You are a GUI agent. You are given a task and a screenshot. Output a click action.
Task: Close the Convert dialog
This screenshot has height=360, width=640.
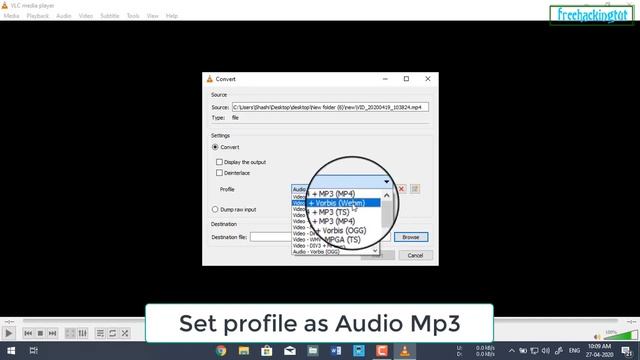(428, 79)
